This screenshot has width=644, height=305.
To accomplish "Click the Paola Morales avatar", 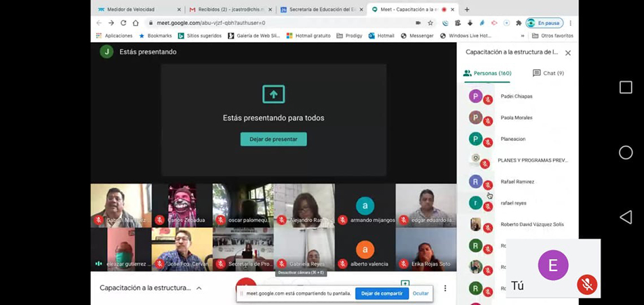I will click(x=476, y=117).
